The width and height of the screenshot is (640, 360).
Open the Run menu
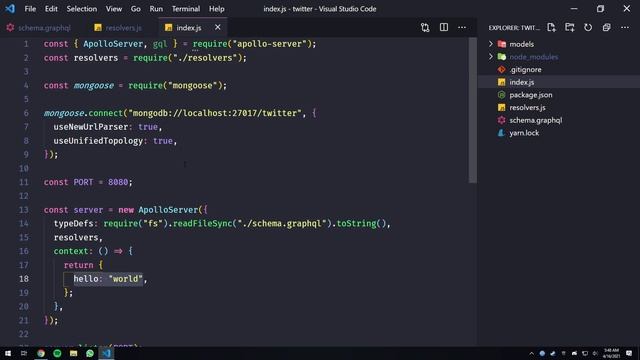(x=156, y=9)
